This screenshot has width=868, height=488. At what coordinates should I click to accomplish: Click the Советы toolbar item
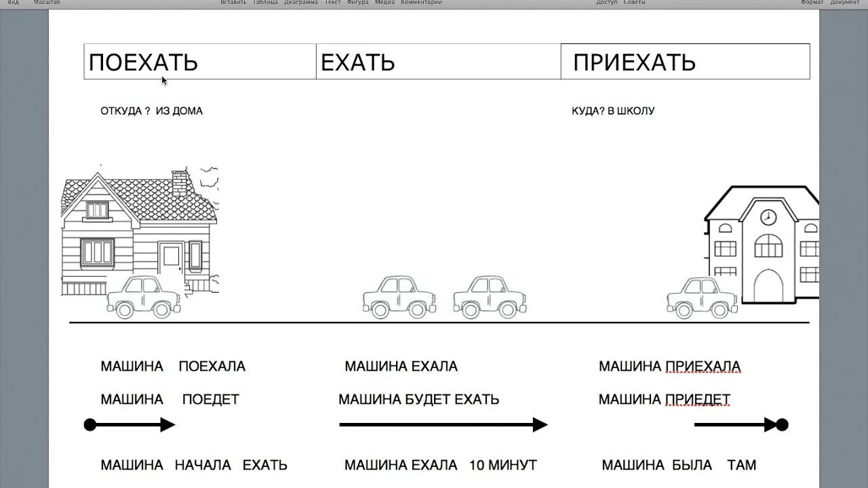[x=634, y=2]
